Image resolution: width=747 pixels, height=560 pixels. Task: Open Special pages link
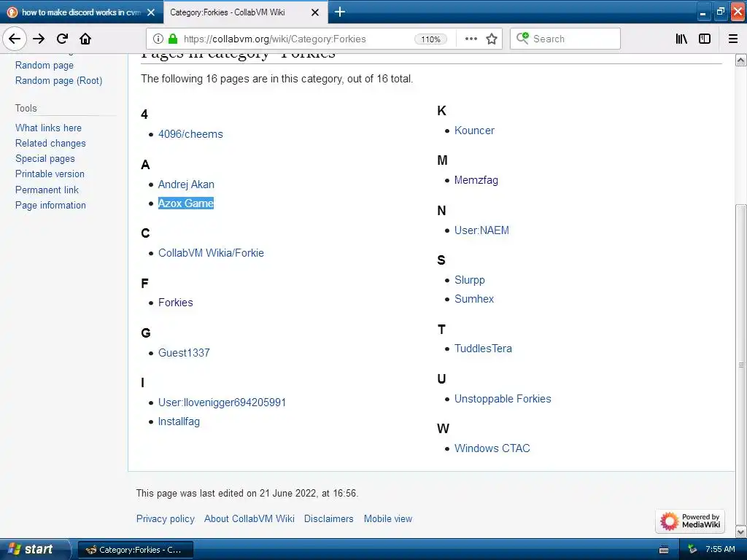44,158
